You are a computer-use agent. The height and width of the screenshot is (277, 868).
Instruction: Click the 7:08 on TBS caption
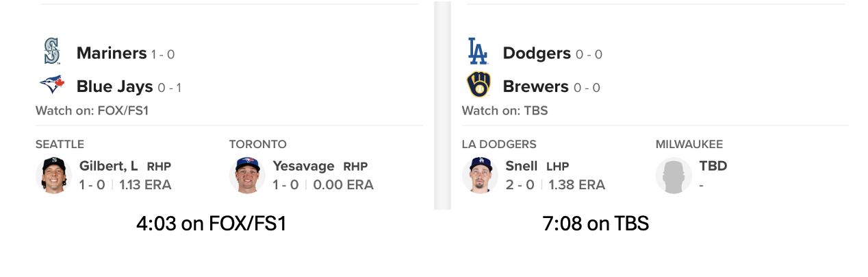point(596,224)
